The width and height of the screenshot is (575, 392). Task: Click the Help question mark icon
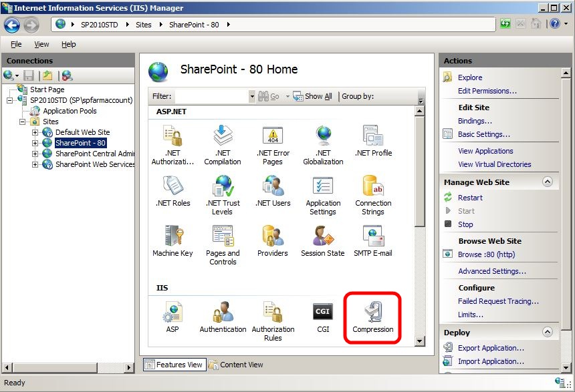coord(555,24)
